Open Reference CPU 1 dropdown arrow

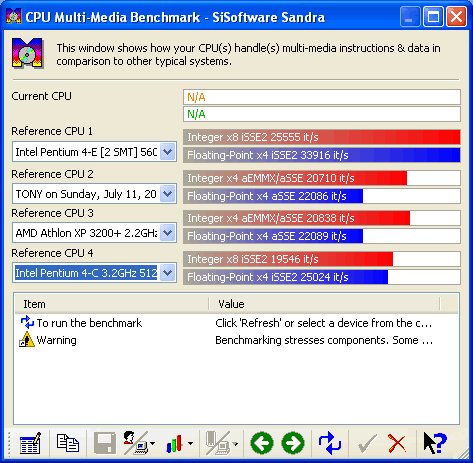[168, 152]
